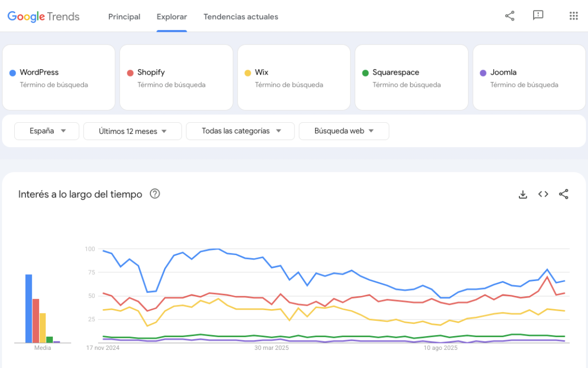Click the Media label under bars

pyautogui.click(x=43, y=348)
